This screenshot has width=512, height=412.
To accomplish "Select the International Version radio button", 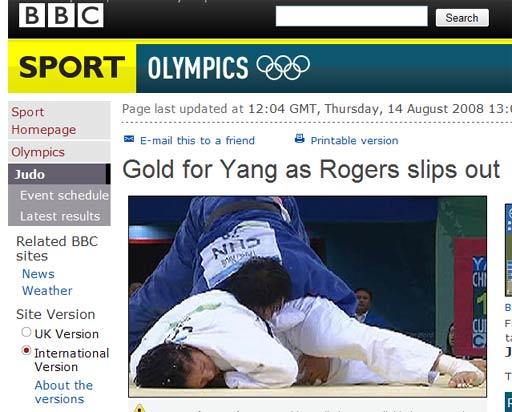I will [26, 351].
